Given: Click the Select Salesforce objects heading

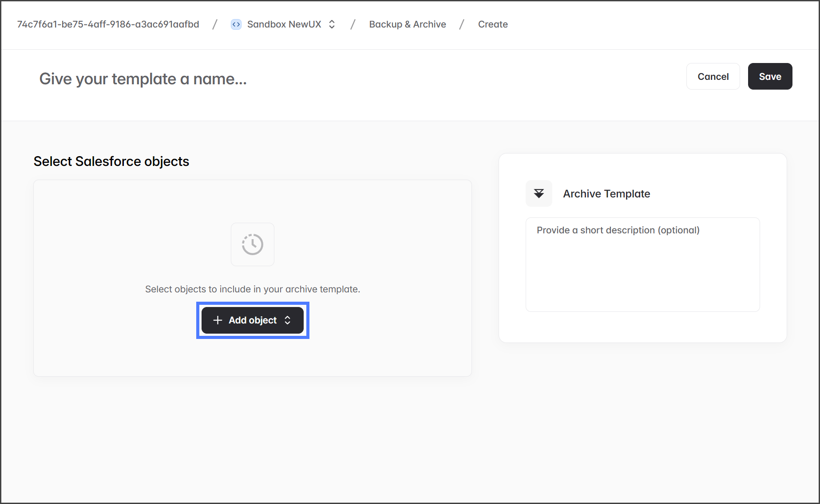Looking at the screenshot, I should [111, 161].
